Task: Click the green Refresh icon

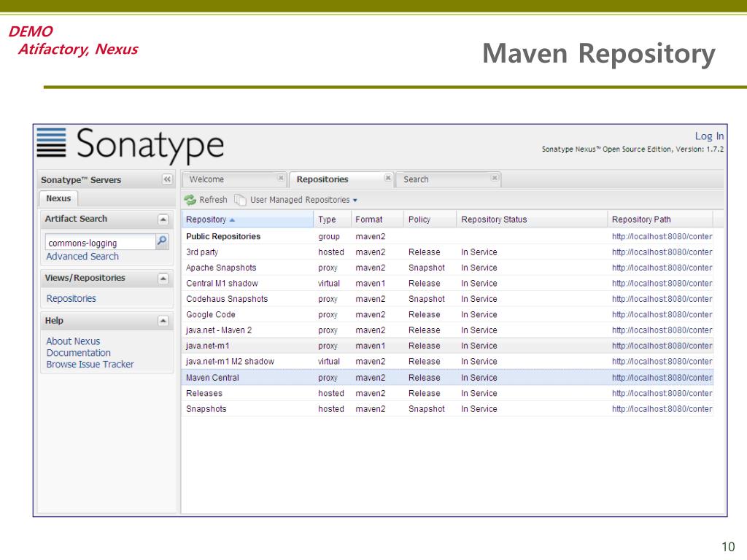Action: [190, 200]
